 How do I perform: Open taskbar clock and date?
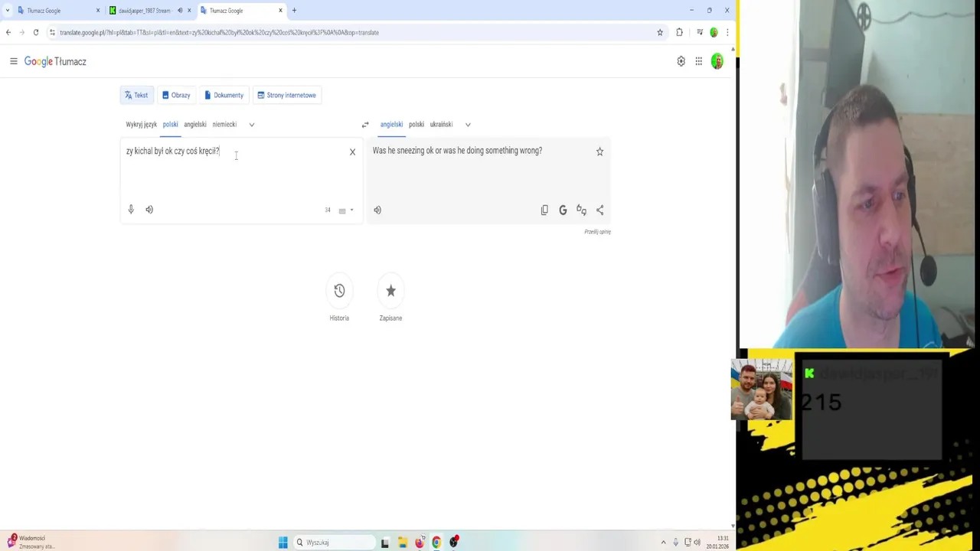(x=718, y=543)
